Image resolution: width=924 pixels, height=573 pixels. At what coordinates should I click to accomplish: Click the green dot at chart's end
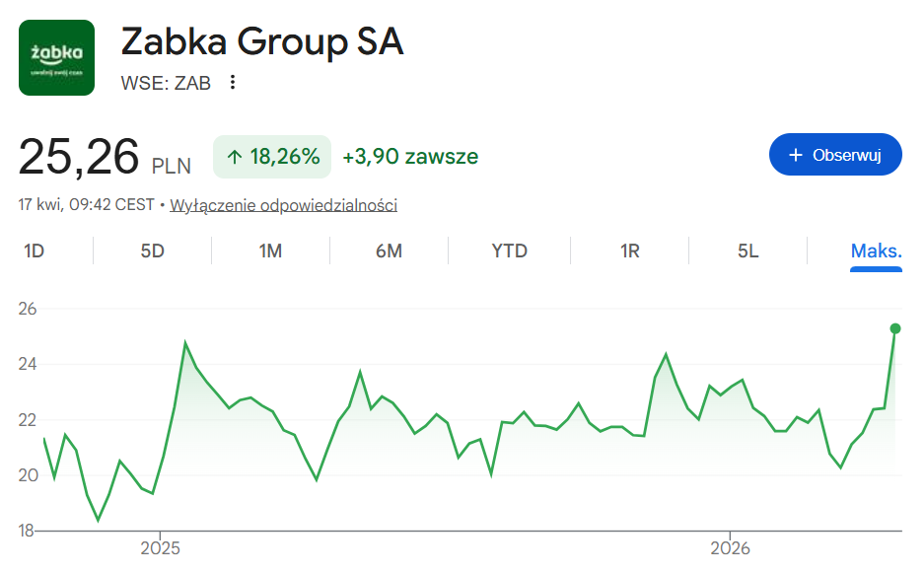pos(895,328)
